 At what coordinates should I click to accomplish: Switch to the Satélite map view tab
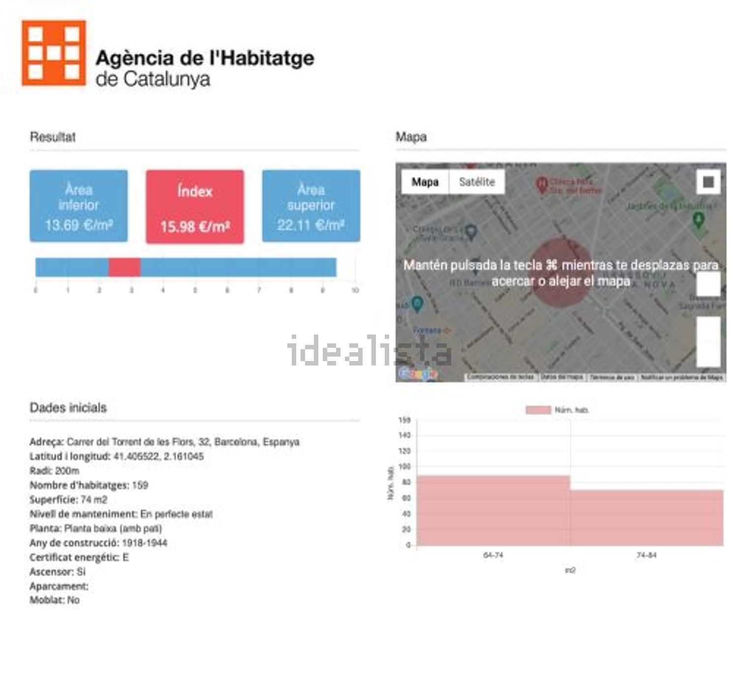point(477,182)
